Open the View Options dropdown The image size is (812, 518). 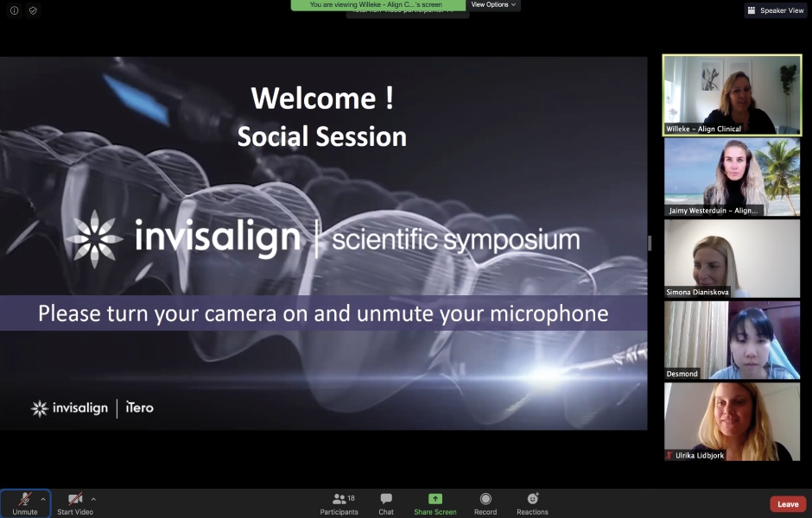tap(493, 4)
